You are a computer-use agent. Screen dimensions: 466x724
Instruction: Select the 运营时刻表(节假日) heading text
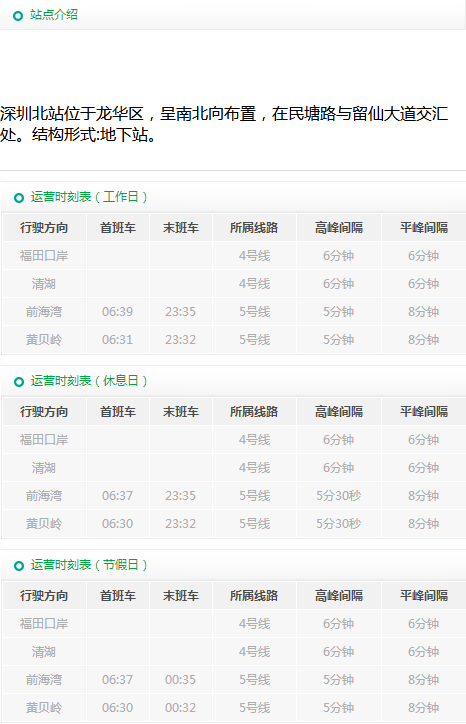coord(89,565)
